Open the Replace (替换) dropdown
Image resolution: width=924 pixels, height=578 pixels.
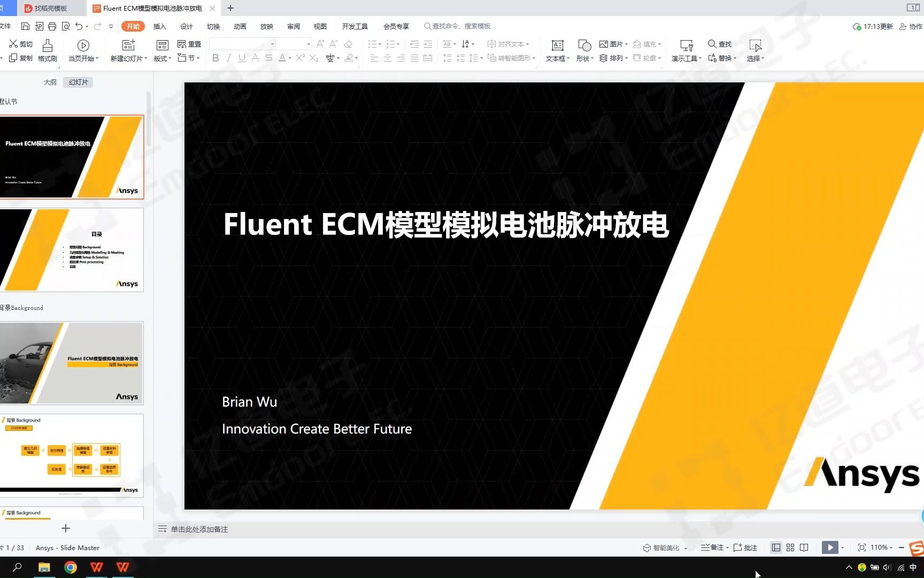click(722, 58)
